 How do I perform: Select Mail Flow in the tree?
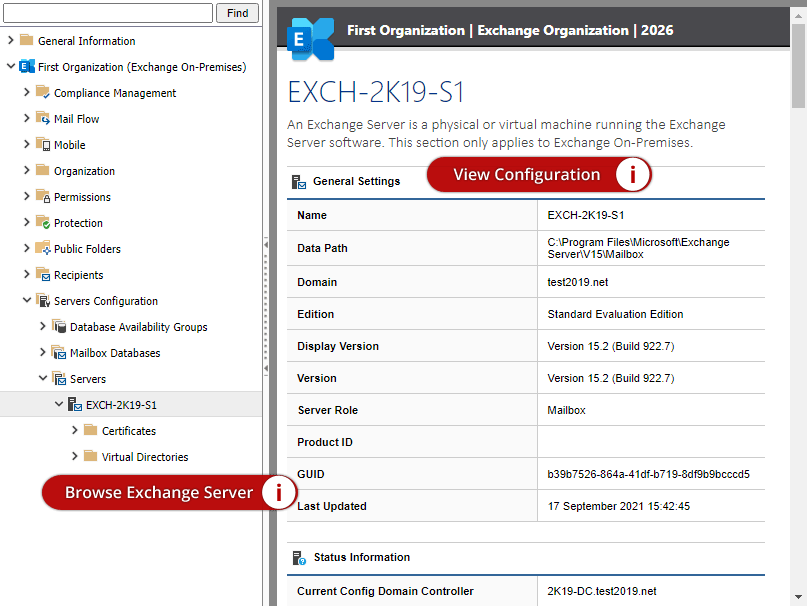pyautogui.click(x=76, y=119)
